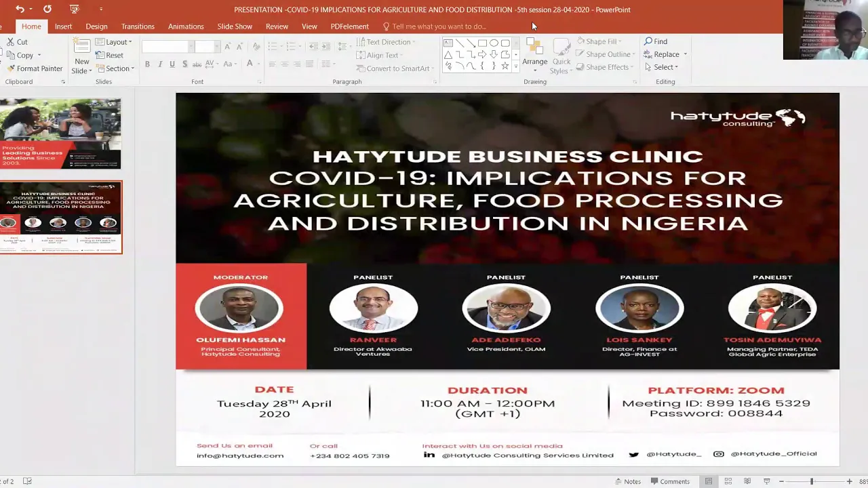Image resolution: width=868 pixels, height=488 pixels.
Task: Click the Find magnifier button
Action: pyautogui.click(x=656, y=41)
